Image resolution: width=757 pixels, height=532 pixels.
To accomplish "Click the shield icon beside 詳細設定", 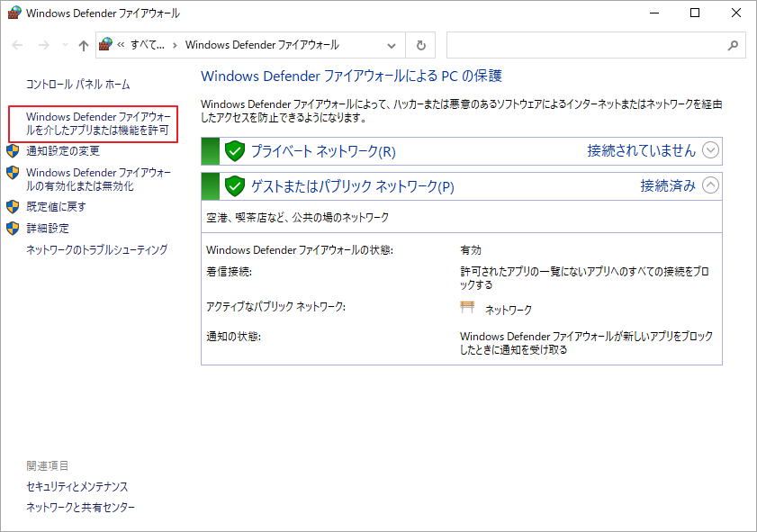I will 13,228.
